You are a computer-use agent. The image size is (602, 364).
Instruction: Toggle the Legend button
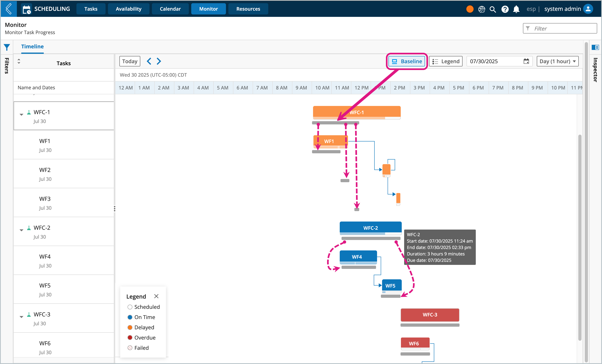click(446, 61)
